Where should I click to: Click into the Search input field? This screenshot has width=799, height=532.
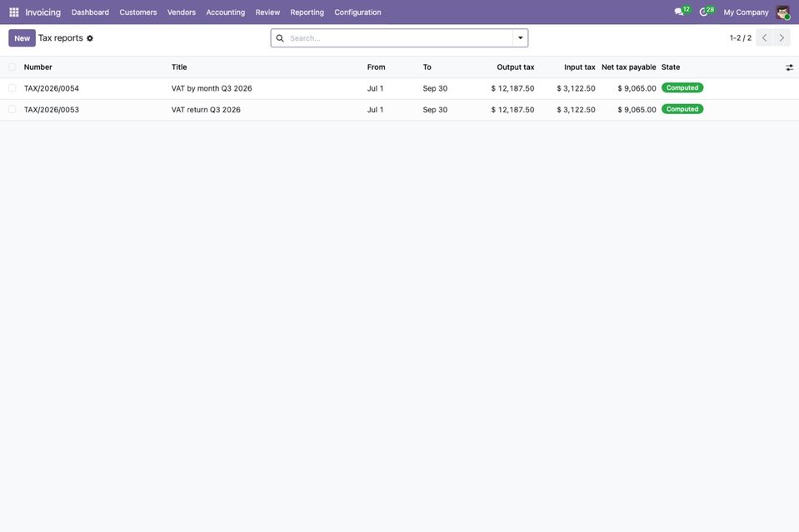tap(399, 38)
